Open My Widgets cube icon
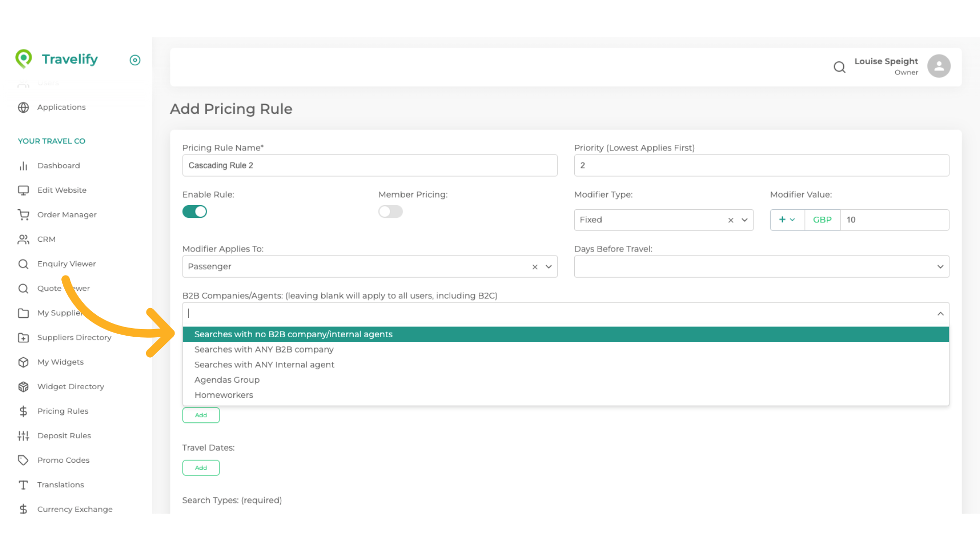 (23, 362)
